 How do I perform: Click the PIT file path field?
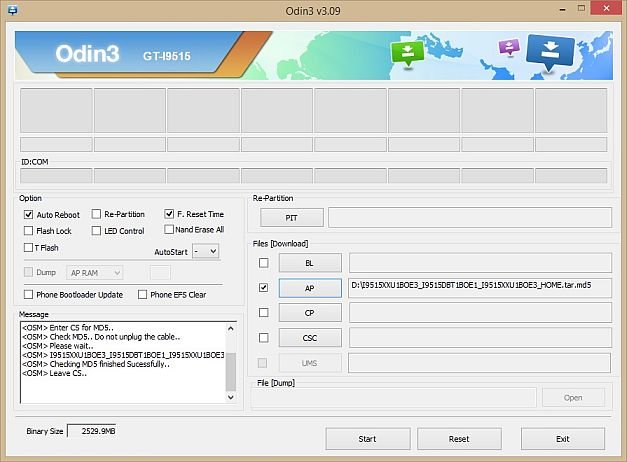[x=470, y=218]
